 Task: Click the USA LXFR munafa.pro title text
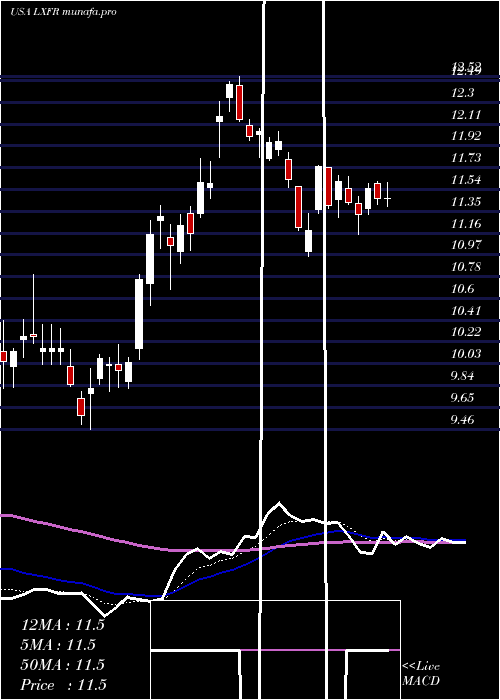click(x=63, y=12)
